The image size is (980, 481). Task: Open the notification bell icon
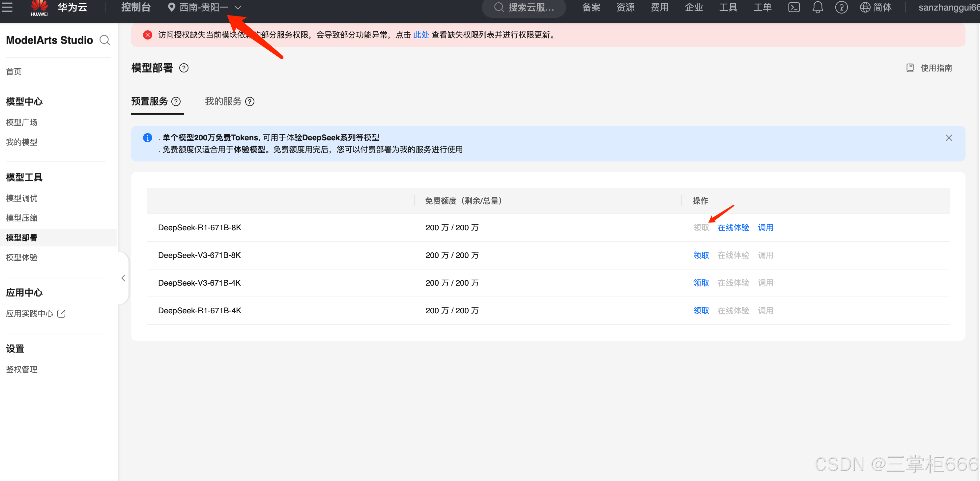818,7
